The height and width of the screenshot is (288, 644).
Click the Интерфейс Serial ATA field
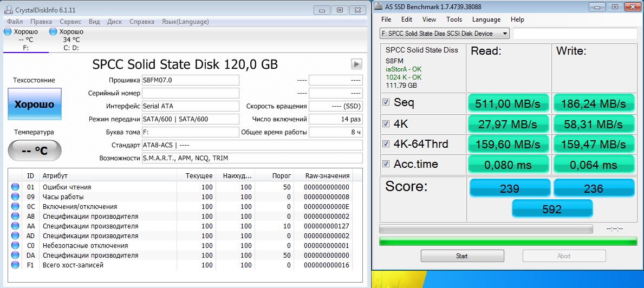pos(191,106)
